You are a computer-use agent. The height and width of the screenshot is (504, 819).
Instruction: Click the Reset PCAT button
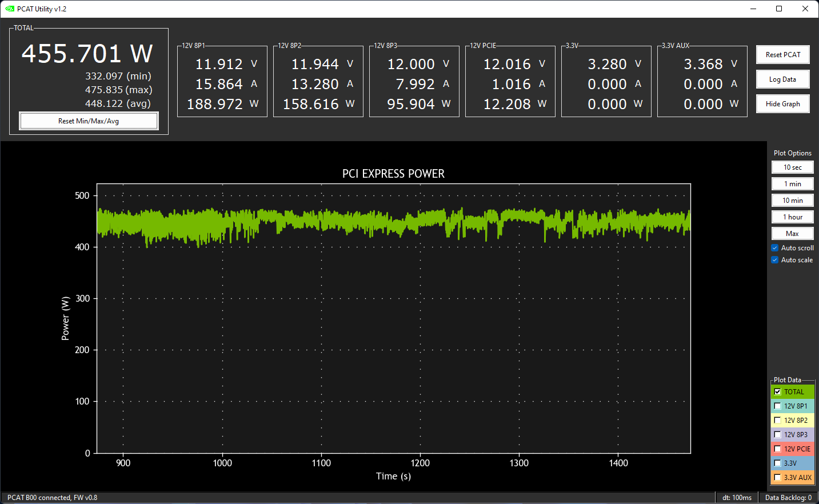click(782, 55)
